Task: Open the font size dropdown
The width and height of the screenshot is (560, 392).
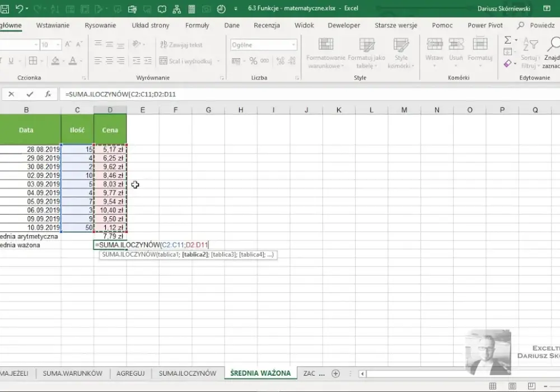Action: click(x=58, y=45)
